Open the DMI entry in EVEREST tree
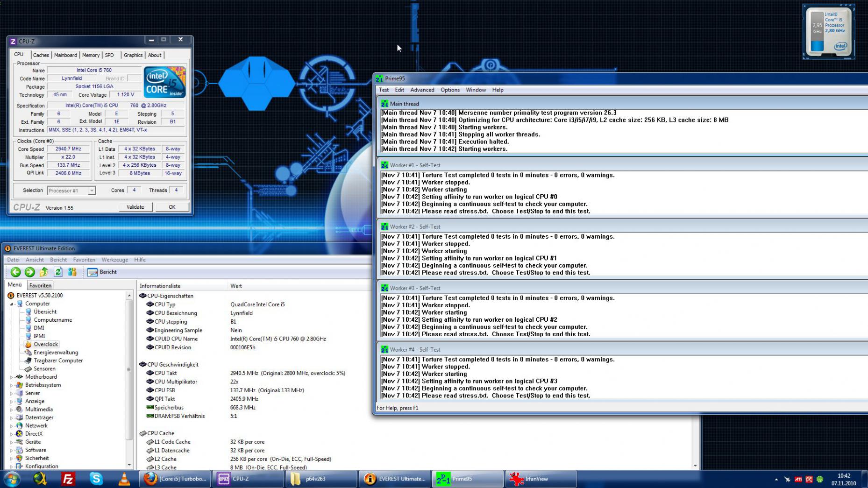 39,328
